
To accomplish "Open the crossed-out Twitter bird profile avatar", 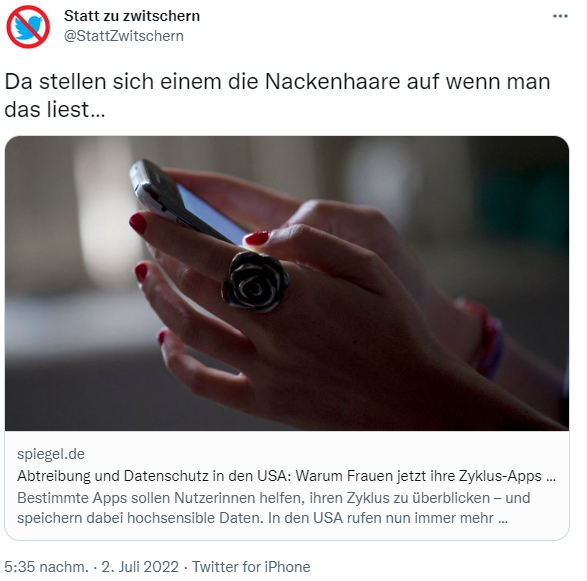I will pyautogui.click(x=28, y=27).
